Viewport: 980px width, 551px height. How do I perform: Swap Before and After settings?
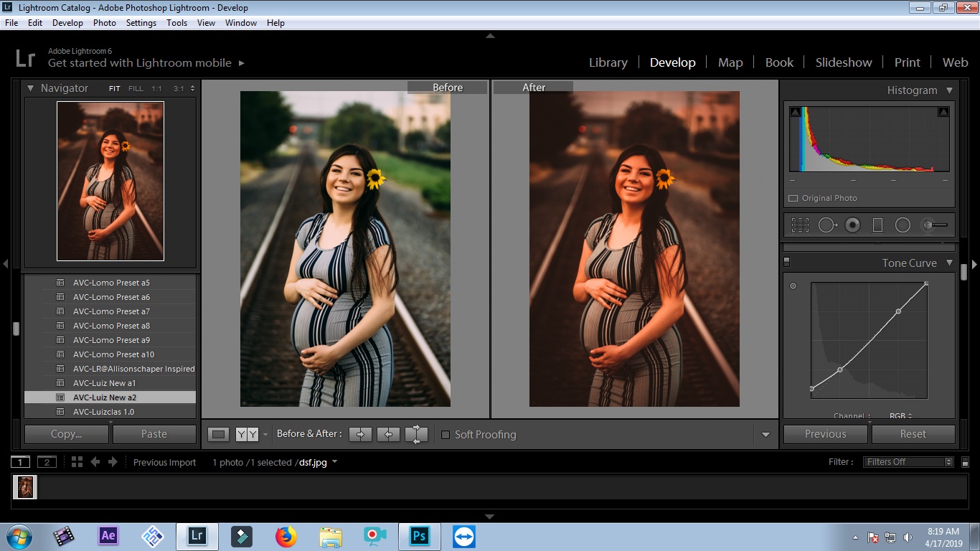click(x=416, y=434)
